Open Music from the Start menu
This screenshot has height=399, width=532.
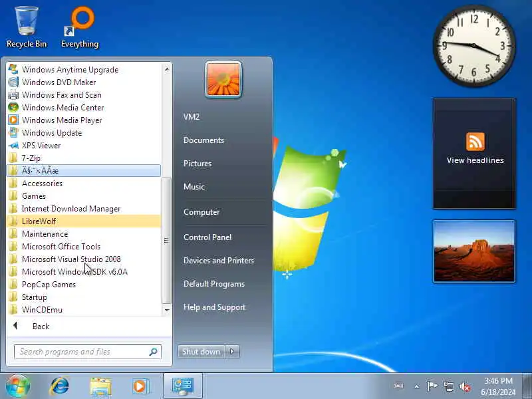(x=194, y=187)
